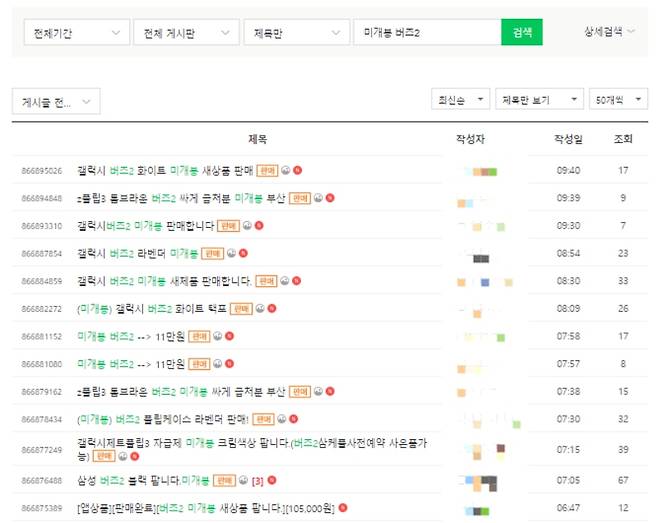Open the 11만원 post written at 07:58
The width and height of the screenshot is (658, 523).
click(x=131, y=336)
